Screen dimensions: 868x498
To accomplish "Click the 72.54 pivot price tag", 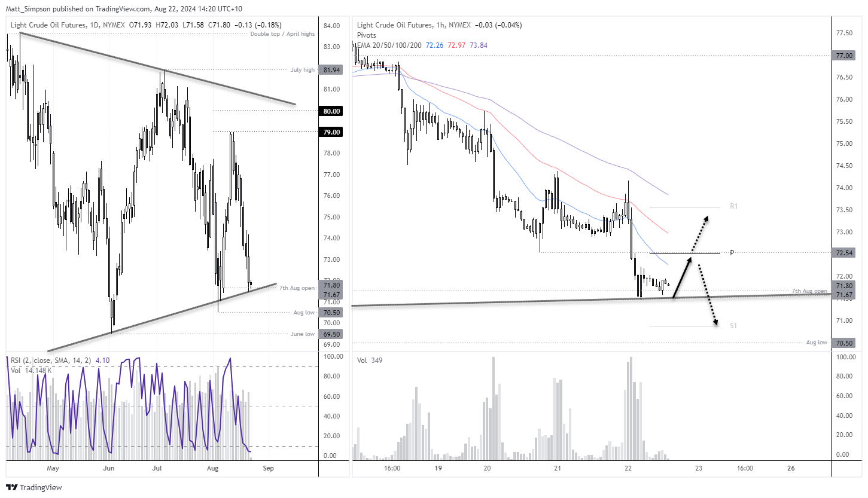I will (x=845, y=253).
